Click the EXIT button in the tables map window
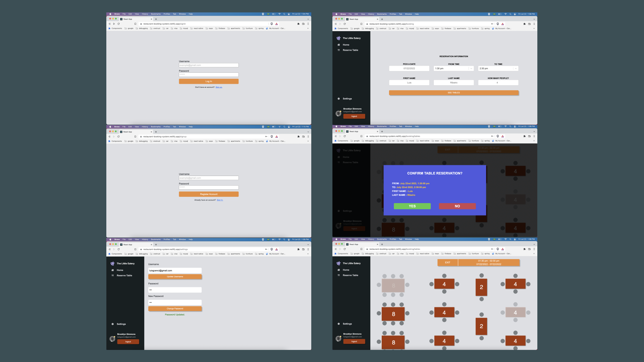Viewport: 644px width, 362px height. tap(447, 262)
